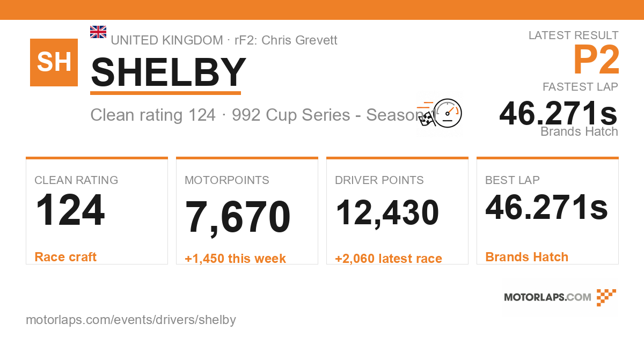
Task: Open the Driver Points 12,430 card
Action: (397, 211)
